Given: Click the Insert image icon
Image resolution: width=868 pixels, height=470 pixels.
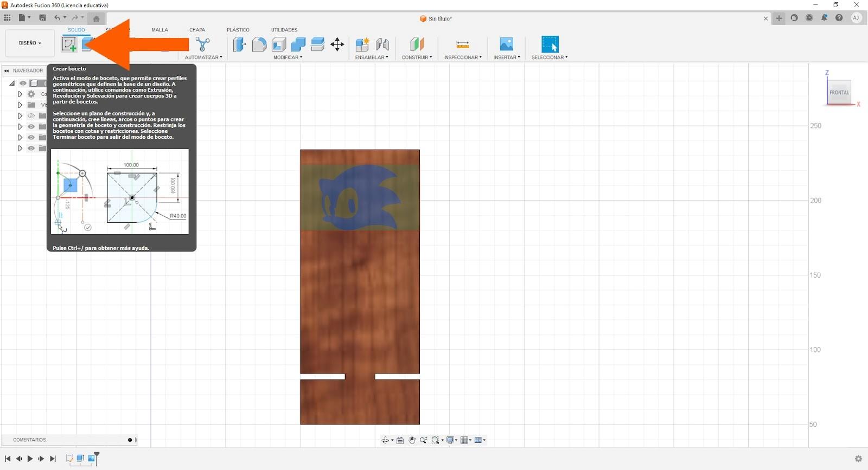Looking at the screenshot, I should coord(506,44).
